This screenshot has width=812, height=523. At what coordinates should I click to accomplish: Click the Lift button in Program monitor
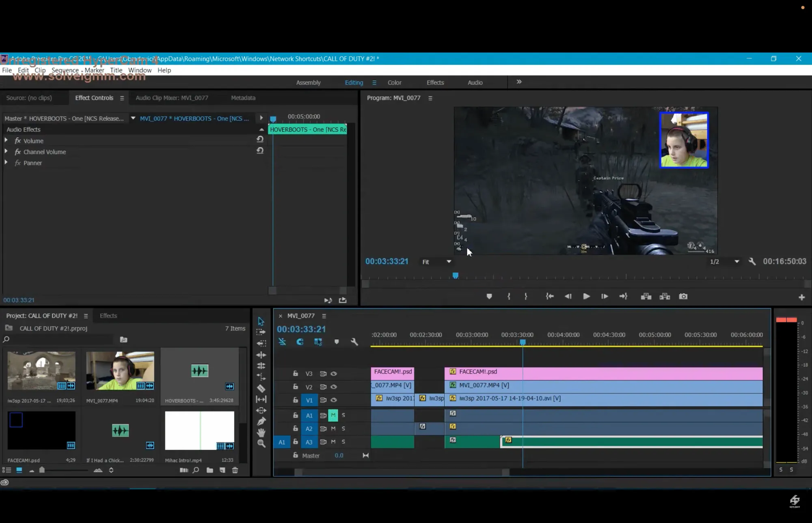coord(646,297)
